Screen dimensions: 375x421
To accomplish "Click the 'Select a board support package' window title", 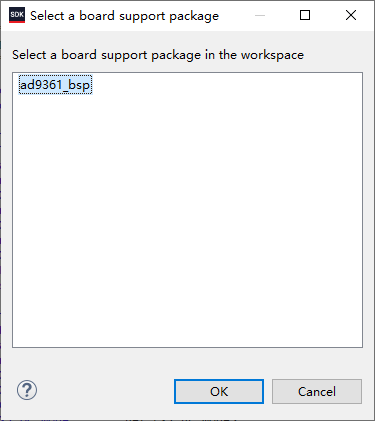I will [x=124, y=16].
